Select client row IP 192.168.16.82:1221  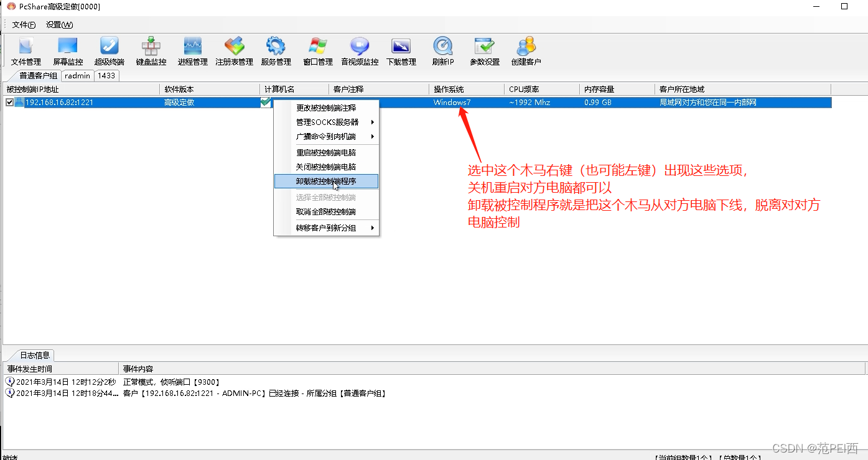click(x=59, y=103)
